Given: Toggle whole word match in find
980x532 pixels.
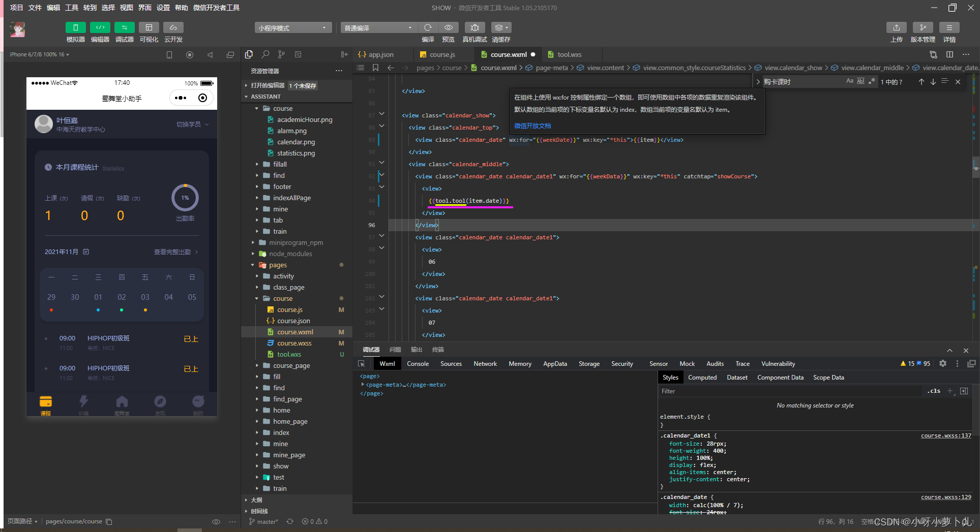Looking at the screenshot, I should click(860, 81).
